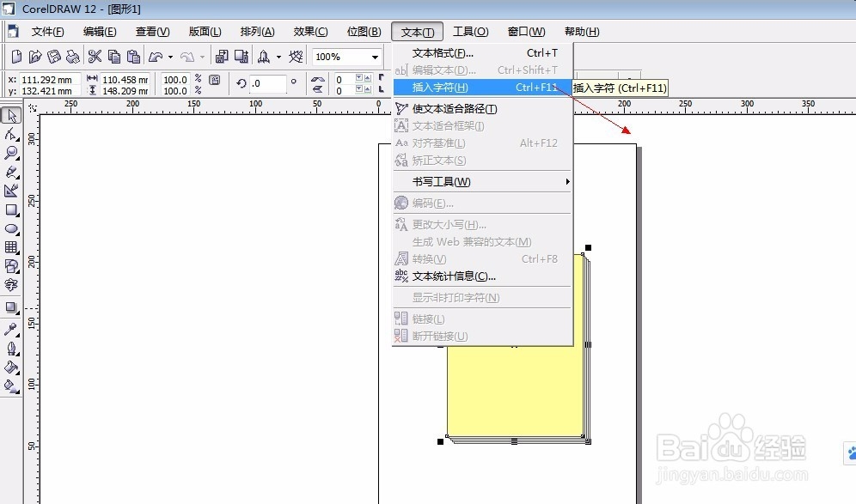Click the Undo arrow icon

pyautogui.click(x=156, y=56)
